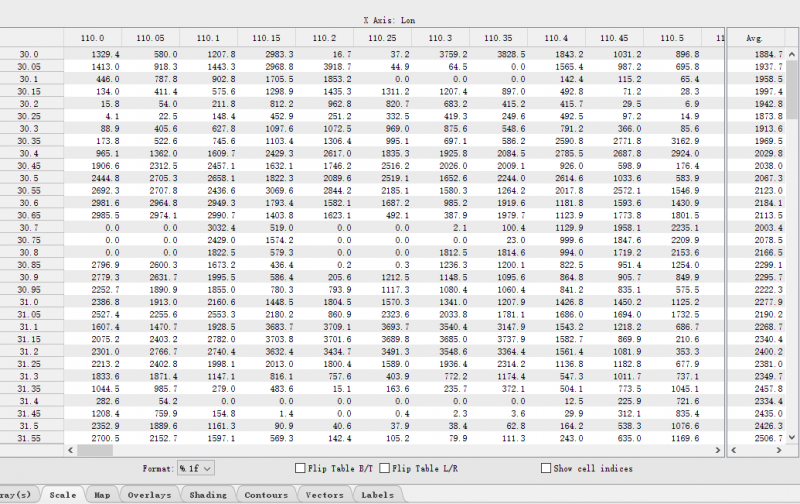Switch to the Map tab
The height and width of the screenshot is (504, 800).
(102, 494)
